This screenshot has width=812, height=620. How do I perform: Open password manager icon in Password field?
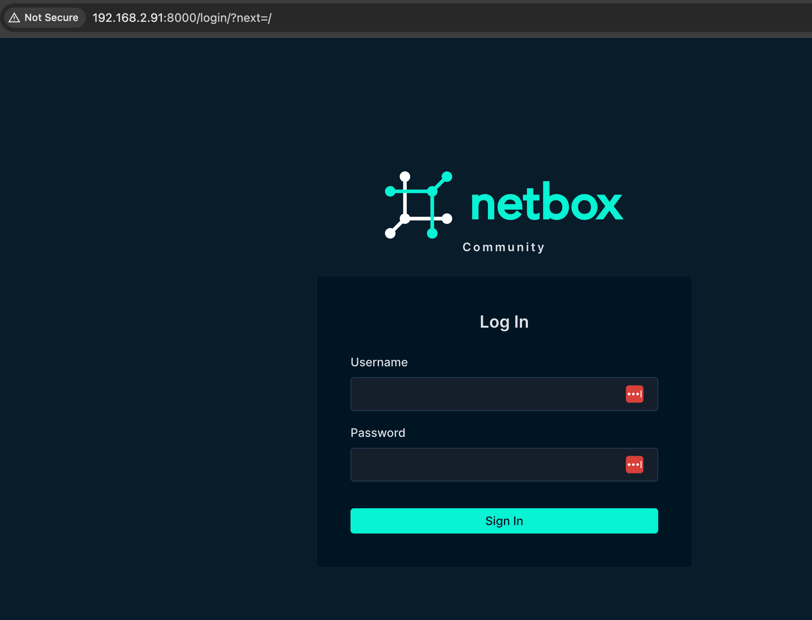pos(634,465)
